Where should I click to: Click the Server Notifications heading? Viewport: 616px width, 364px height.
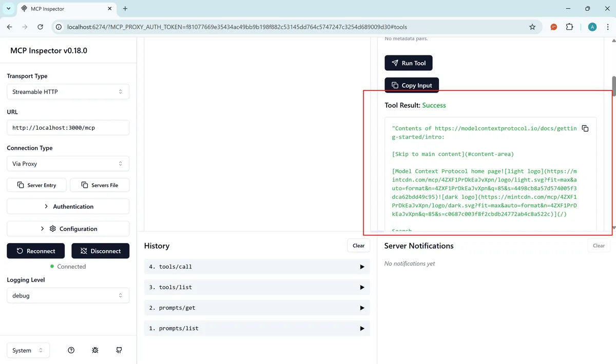pyautogui.click(x=419, y=246)
